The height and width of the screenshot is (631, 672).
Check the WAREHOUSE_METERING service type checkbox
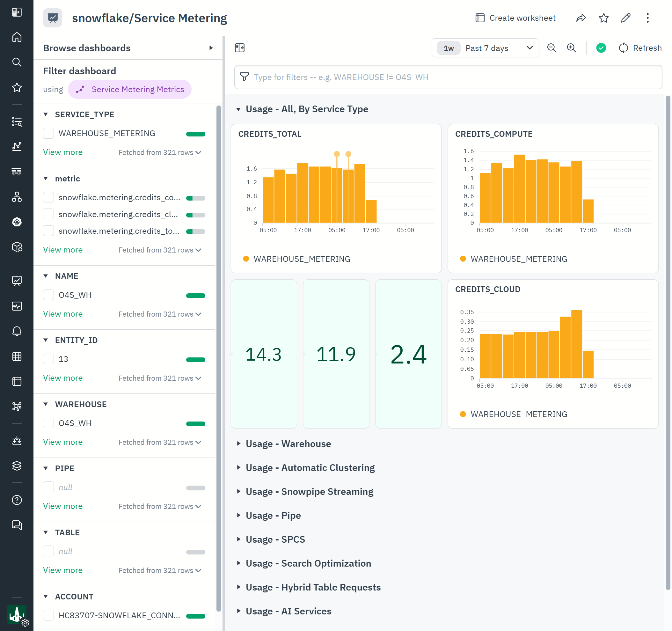[x=48, y=133]
